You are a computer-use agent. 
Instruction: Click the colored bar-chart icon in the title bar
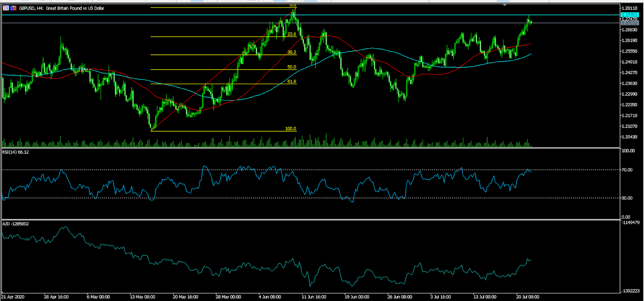click(x=13, y=8)
